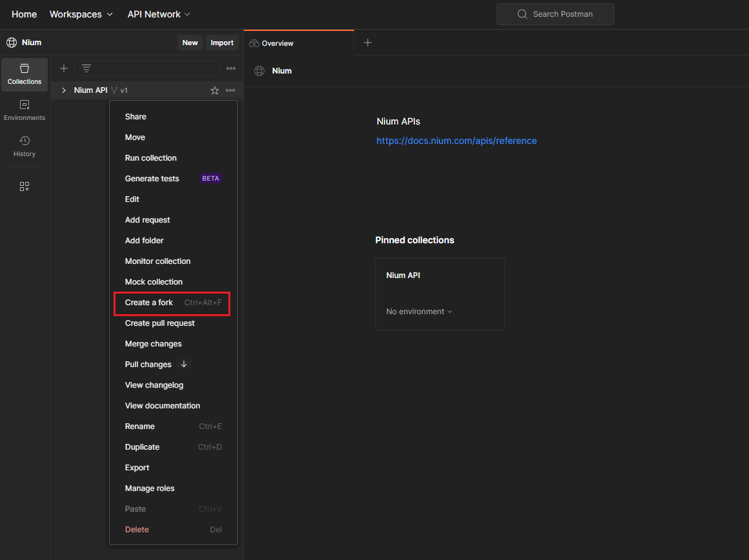Screen dimensions: 749x560
Task: Open the Collections sidebar panel
Action: [25, 74]
